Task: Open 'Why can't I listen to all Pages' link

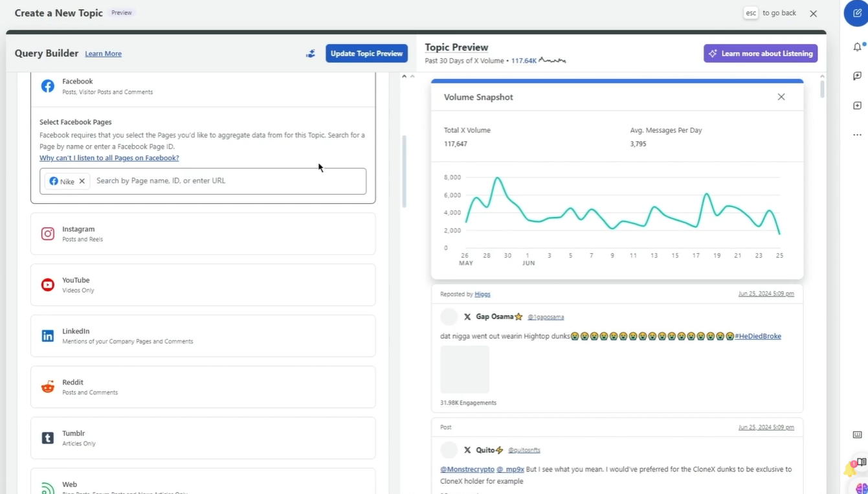Action: pyautogui.click(x=109, y=158)
